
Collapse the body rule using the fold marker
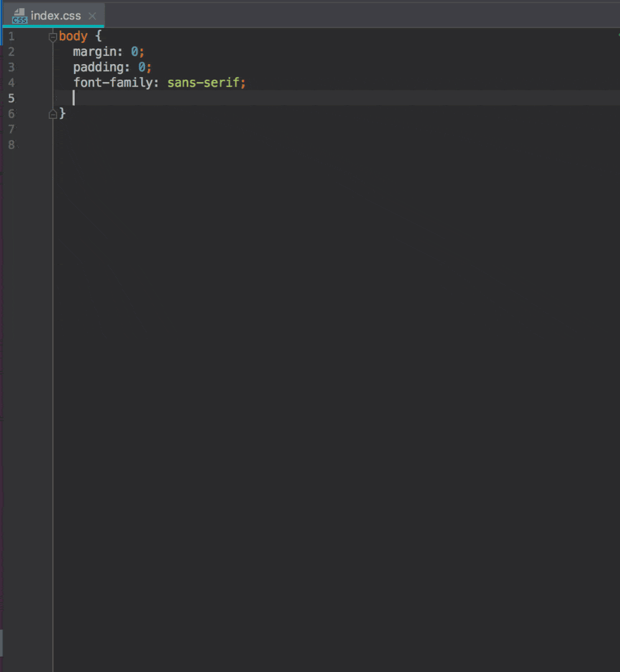[x=52, y=37]
